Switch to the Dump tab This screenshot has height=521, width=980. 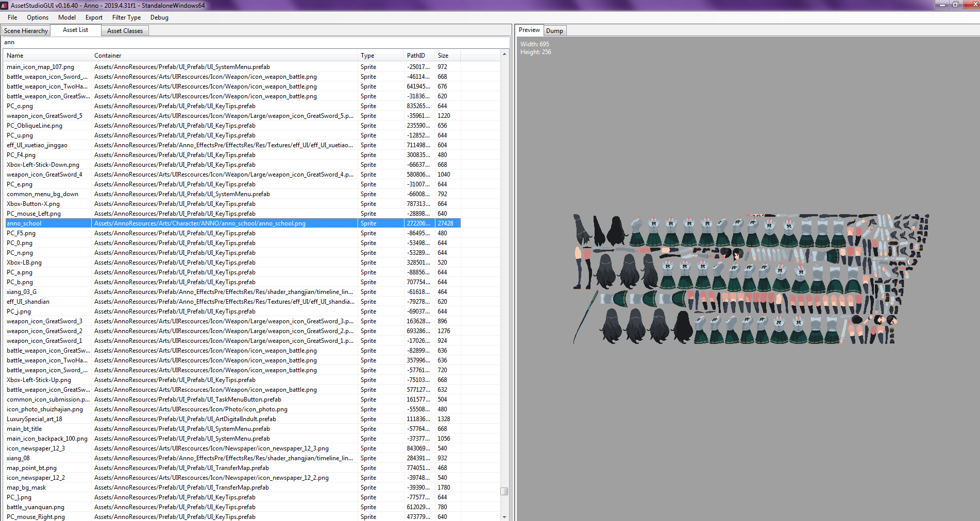tap(554, 31)
